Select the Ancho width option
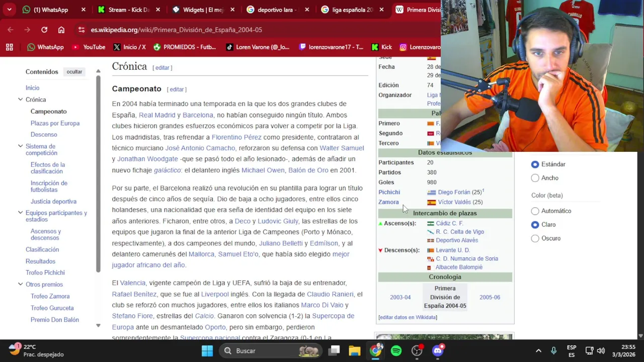 tap(535, 178)
